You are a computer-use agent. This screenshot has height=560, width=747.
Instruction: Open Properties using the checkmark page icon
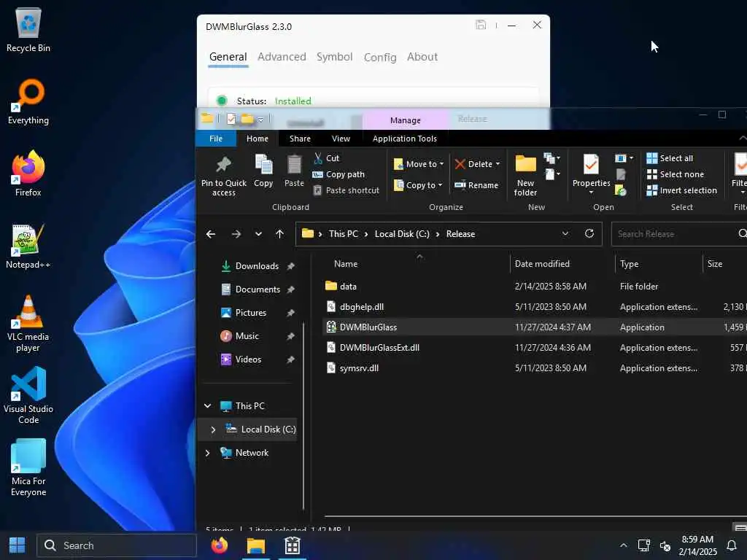click(x=591, y=165)
